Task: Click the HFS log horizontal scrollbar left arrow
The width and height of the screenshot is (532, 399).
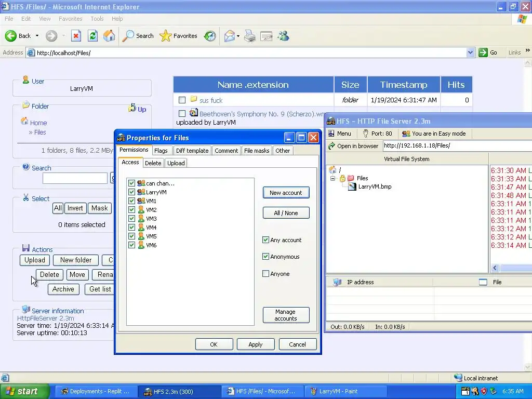Action: coord(495,268)
